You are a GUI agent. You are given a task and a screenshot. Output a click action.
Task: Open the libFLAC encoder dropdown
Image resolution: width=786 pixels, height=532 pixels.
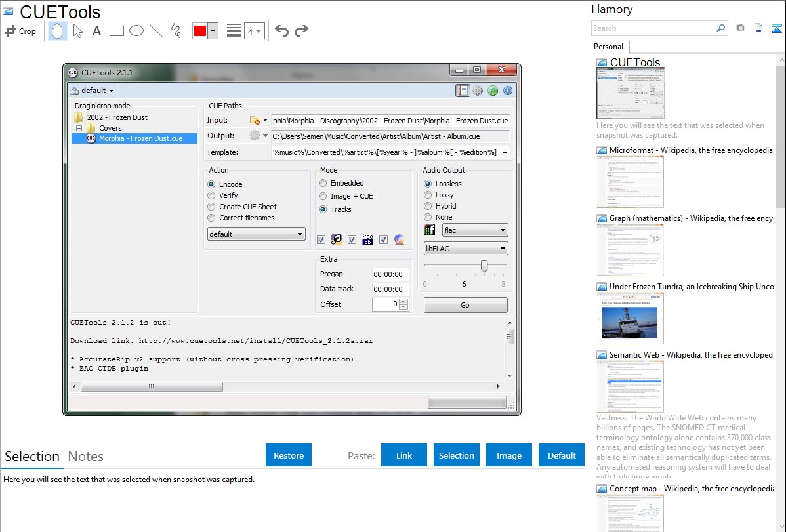point(466,249)
